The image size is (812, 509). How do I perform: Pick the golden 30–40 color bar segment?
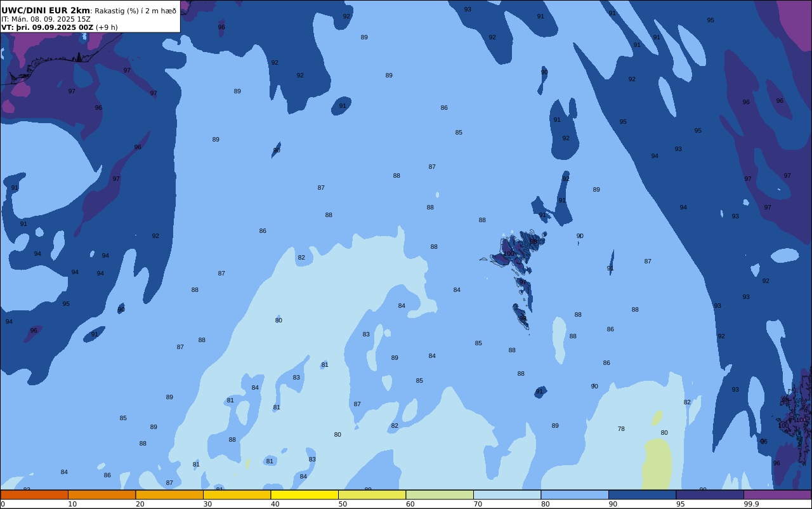click(237, 494)
